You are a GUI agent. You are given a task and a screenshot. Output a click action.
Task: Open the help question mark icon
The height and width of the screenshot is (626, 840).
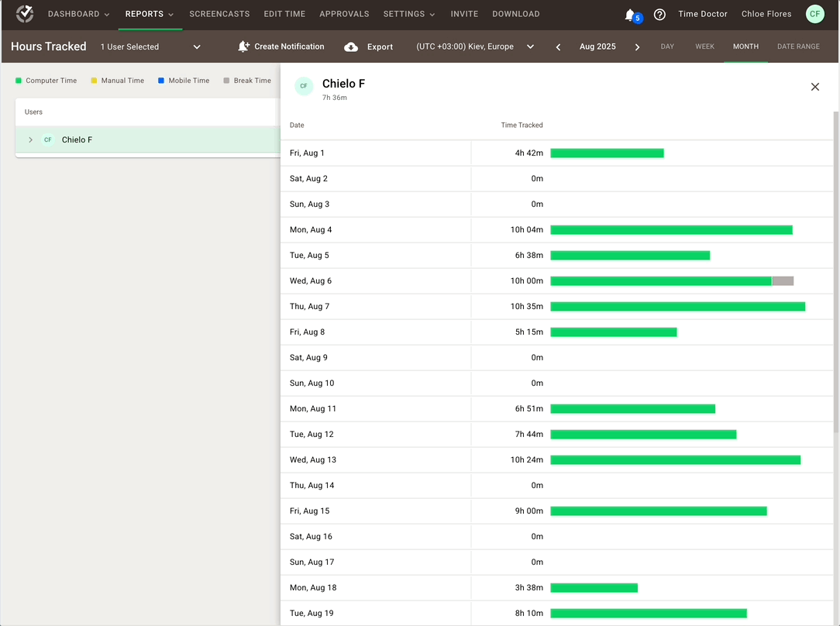pyautogui.click(x=659, y=15)
